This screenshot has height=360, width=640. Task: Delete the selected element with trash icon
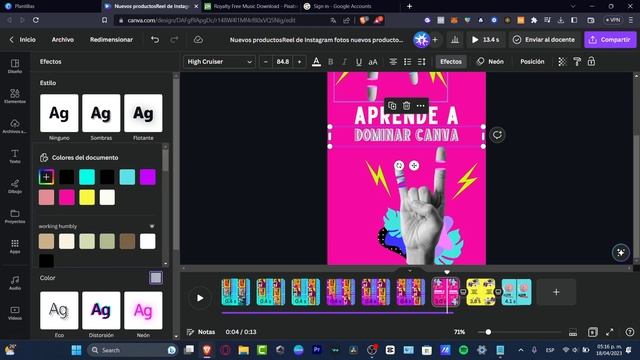[406, 106]
